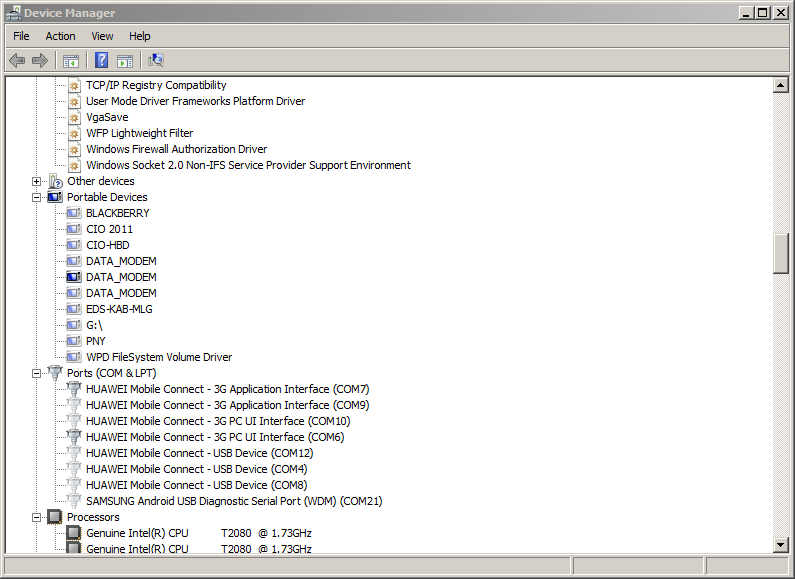The height and width of the screenshot is (579, 795).
Task: Select HUAWEI USB Device (COM8)
Action: (197, 485)
